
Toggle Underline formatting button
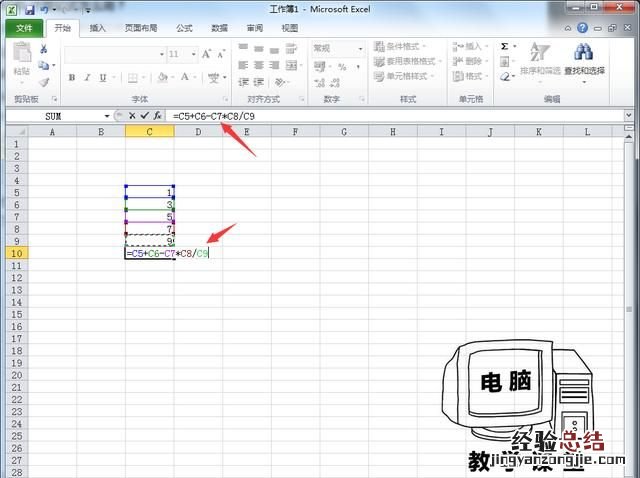101,78
